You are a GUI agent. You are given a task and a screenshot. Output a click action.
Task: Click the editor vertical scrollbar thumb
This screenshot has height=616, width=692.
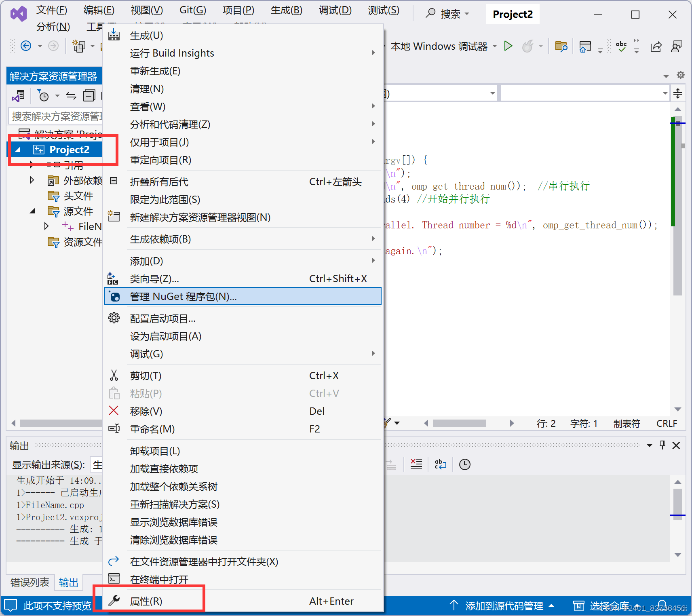click(x=678, y=206)
